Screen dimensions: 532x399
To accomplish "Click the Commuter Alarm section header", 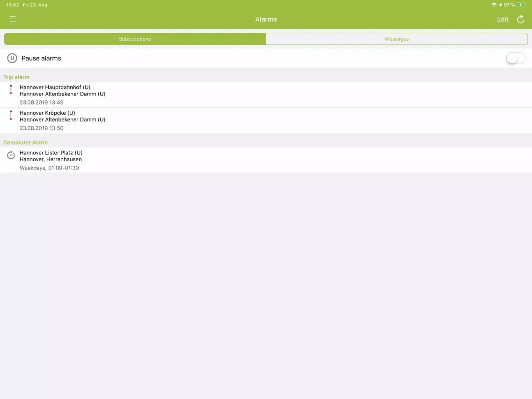I will (x=25, y=142).
